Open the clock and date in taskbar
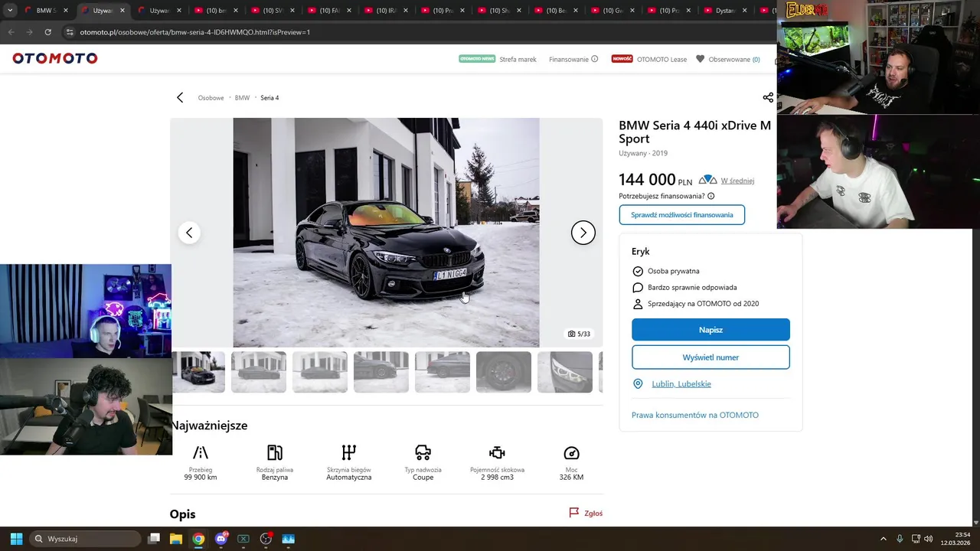980x551 pixels. click(957, 539)
